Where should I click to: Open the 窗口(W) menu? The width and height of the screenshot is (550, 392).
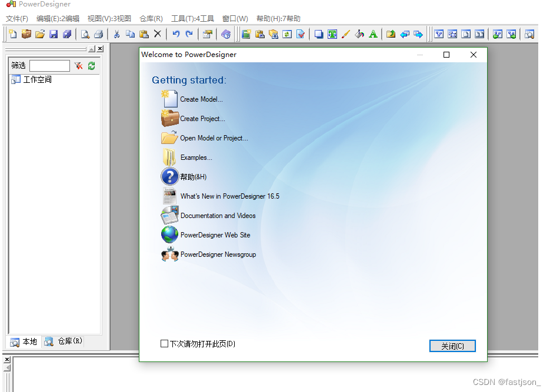pyautogui.click(x=235, y=19)
